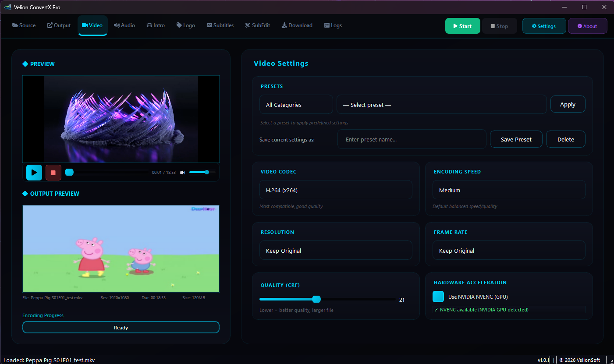Click the CRF value 21
This screenshot has width=614, height=364.
tap(402, 300)
